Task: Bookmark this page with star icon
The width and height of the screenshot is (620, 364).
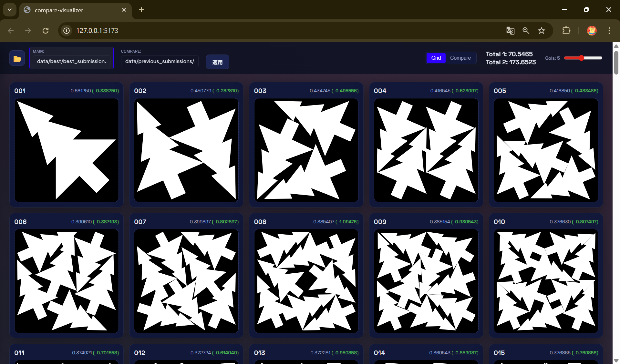Action: coord(542,31)
